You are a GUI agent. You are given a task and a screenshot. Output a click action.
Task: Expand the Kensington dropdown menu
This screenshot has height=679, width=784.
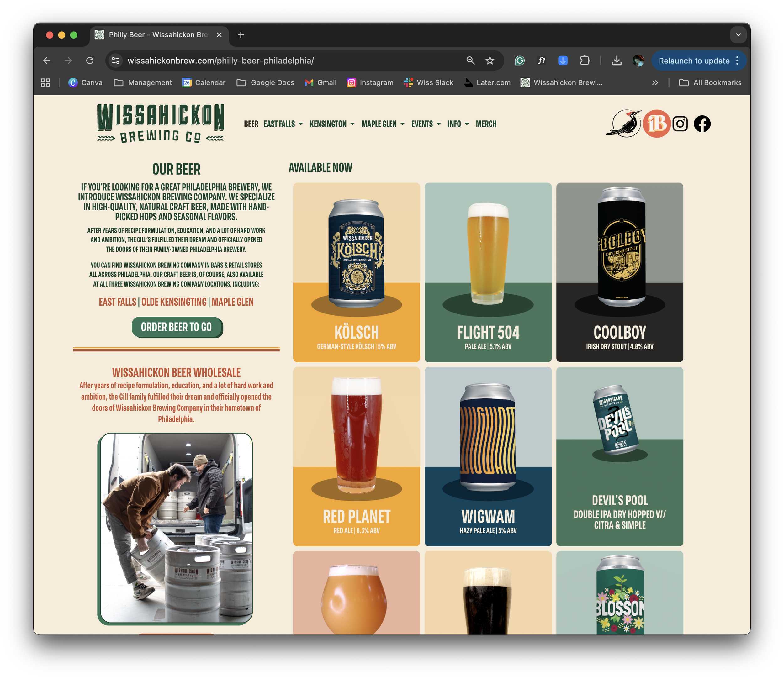tap(332, 124)
